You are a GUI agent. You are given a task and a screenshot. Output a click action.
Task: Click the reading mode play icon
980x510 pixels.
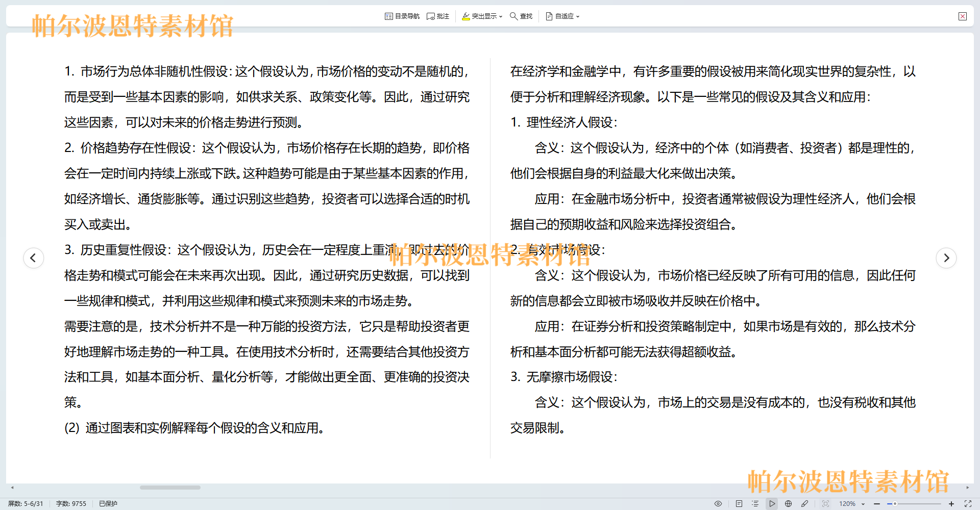tap(772, 503)
